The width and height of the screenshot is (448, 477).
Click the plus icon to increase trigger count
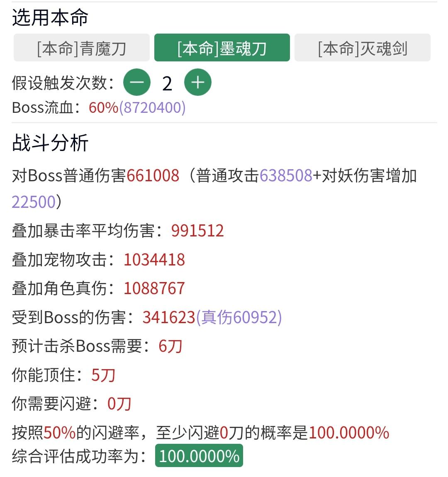198,83
